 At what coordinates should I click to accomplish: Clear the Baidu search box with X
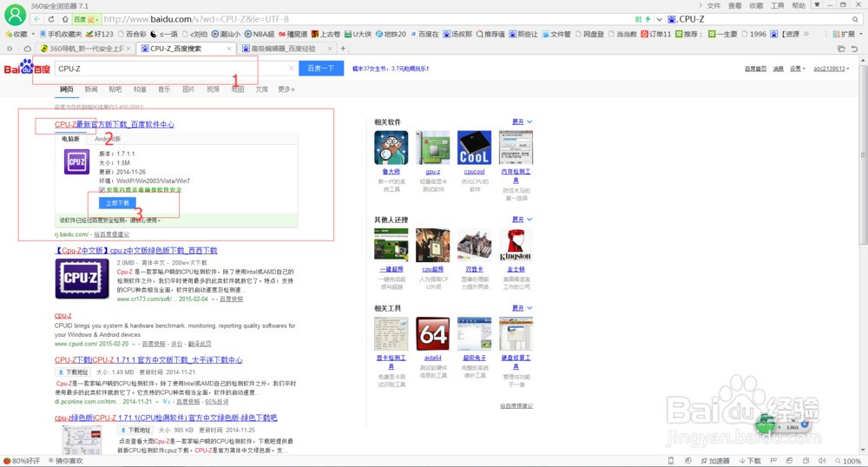(291, 69)
